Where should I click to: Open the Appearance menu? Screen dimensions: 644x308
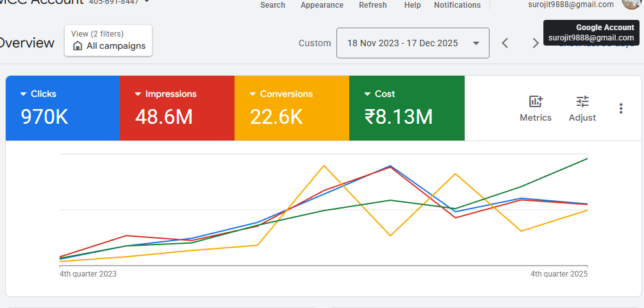tap(322, 5)
